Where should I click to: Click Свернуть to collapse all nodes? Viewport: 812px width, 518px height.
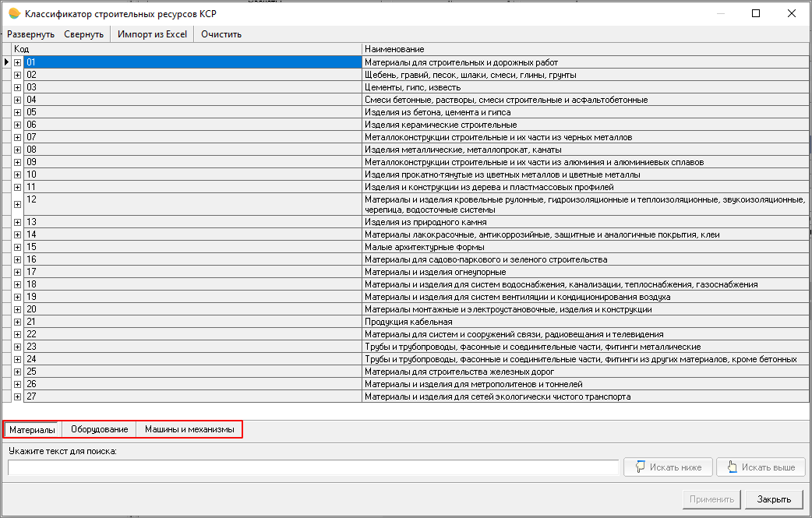(x=83, y=34)
